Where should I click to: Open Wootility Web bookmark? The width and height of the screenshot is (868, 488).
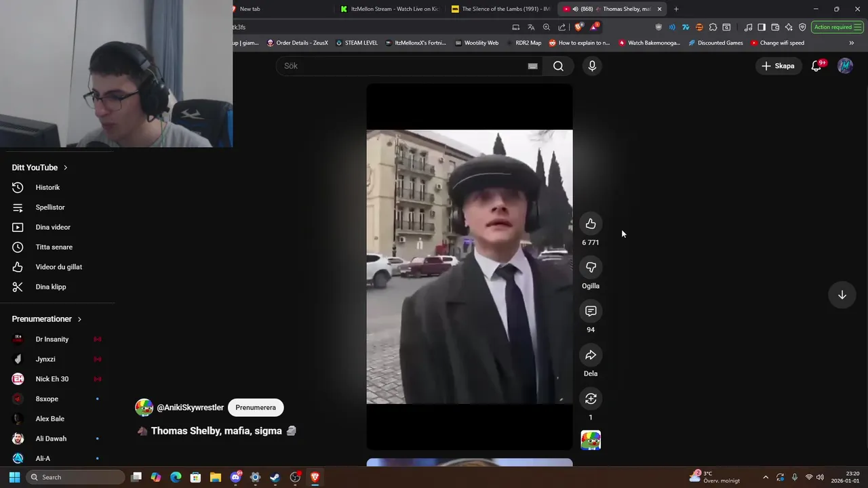[x=477, y=43]
